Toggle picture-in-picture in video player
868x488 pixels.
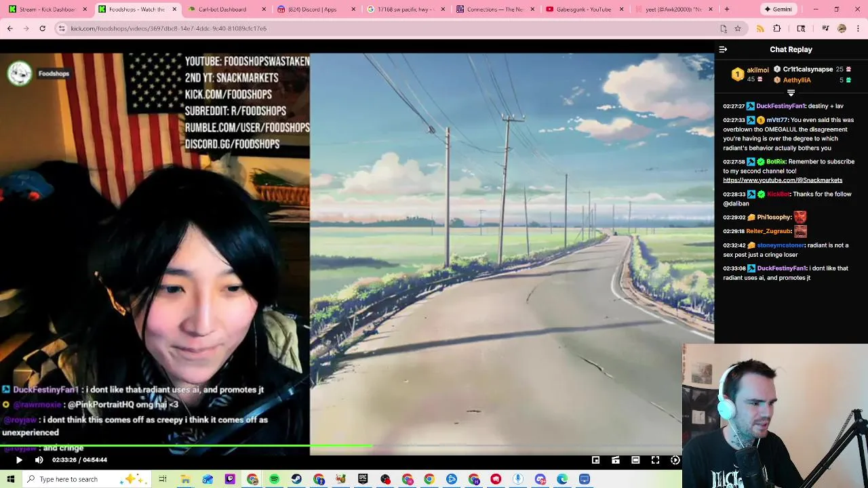click(595, 460)
